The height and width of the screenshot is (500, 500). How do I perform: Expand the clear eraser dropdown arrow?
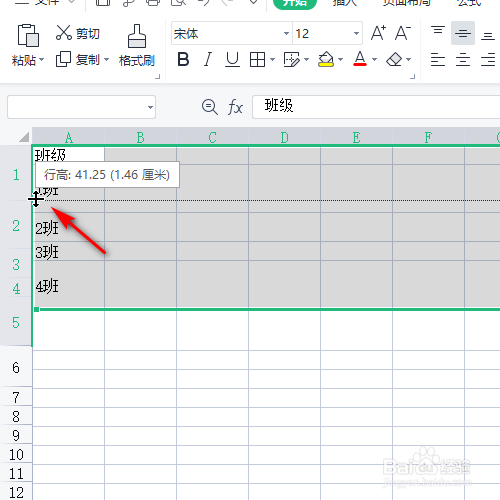(409, 60)
